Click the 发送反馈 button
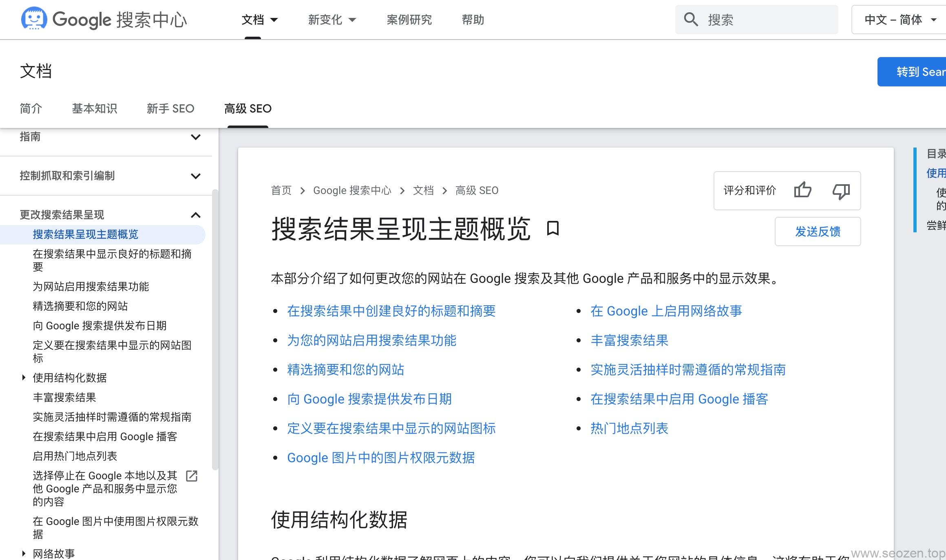 [818, 231]
